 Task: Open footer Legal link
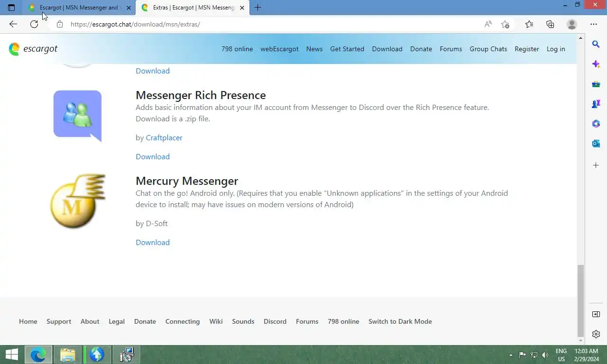coord(117,321)
